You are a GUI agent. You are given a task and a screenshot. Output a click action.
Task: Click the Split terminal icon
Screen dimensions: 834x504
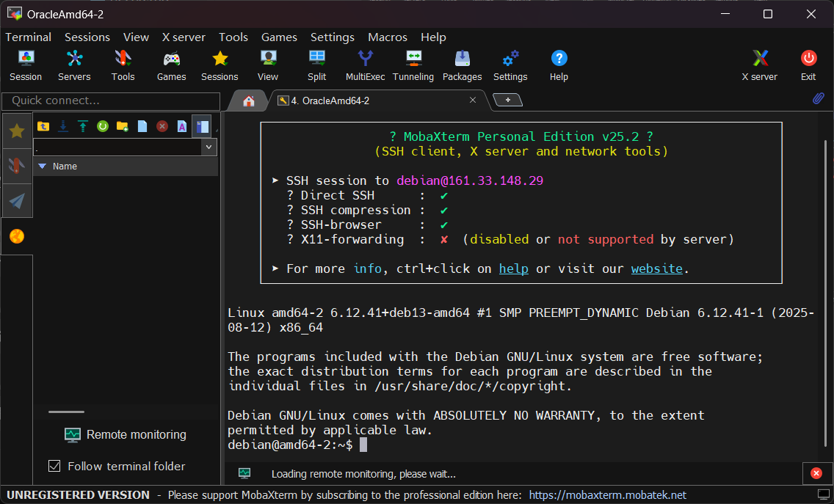pyautogui.click(x=316, y=65)
